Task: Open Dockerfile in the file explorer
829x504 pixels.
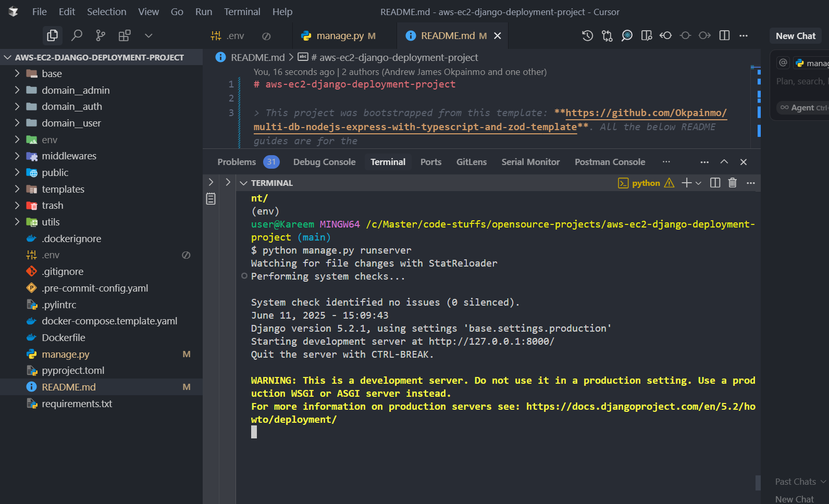Action: [x=64, y=337]
